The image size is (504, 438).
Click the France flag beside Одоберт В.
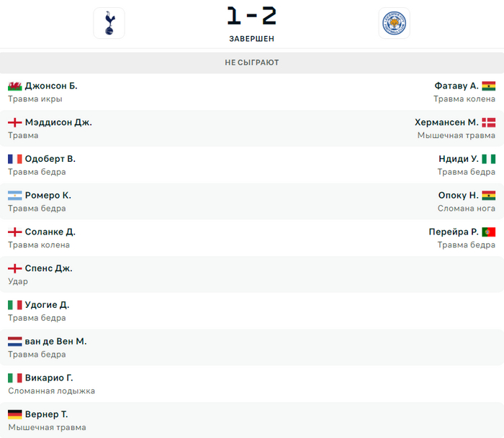tap(14, 159)
